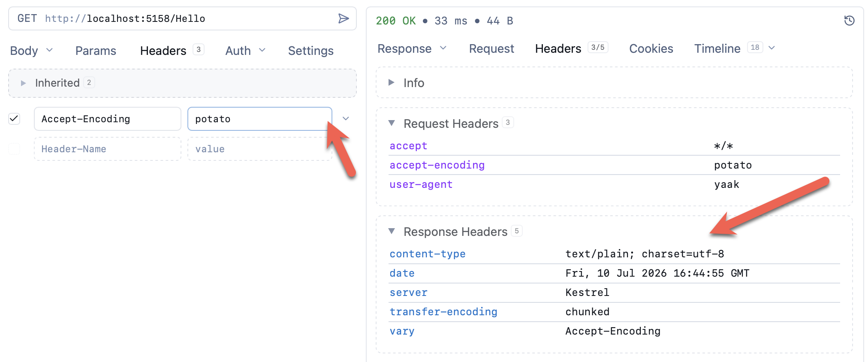
Task: Click the potato header value field
Action: pyautogui.click(x=260, y=119)
